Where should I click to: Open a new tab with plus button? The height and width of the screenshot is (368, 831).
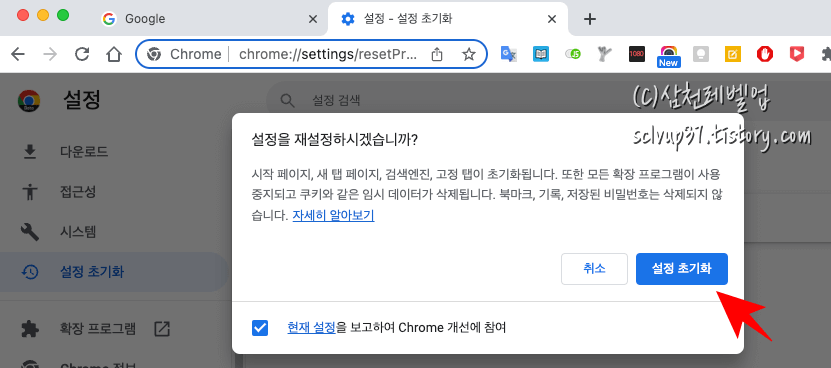589,19
